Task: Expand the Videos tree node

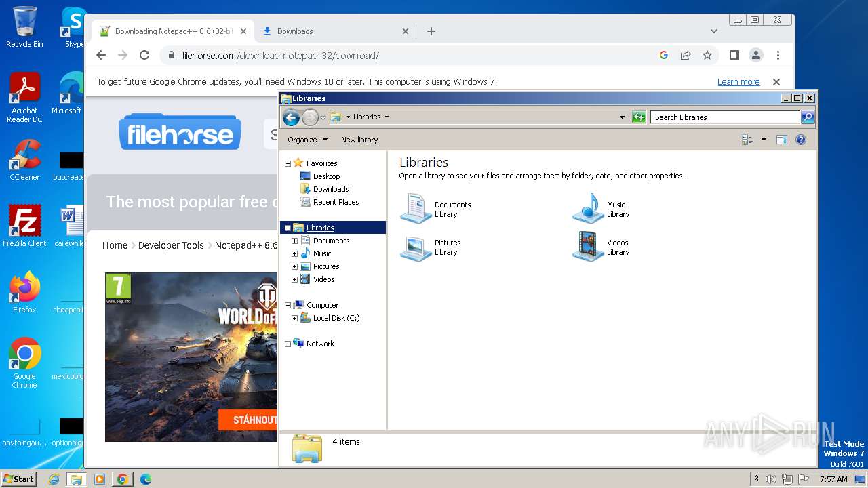Action: (x=294, y=279)
